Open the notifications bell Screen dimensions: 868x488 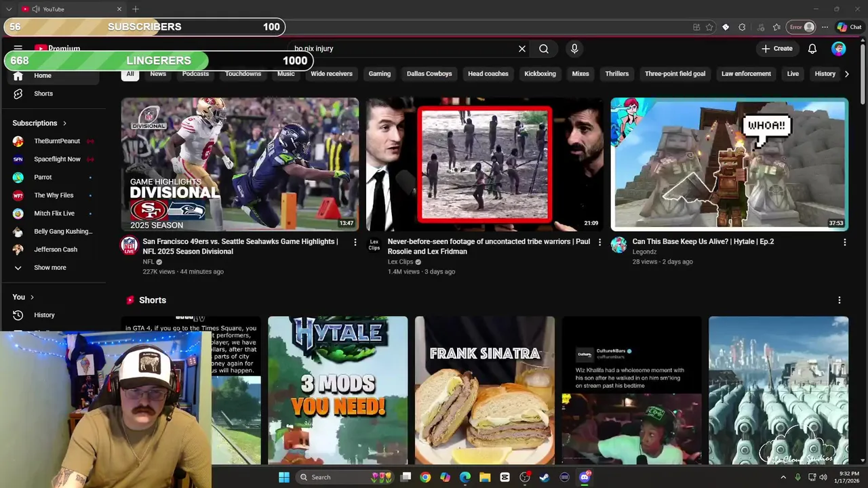click(x=812, y=49)
